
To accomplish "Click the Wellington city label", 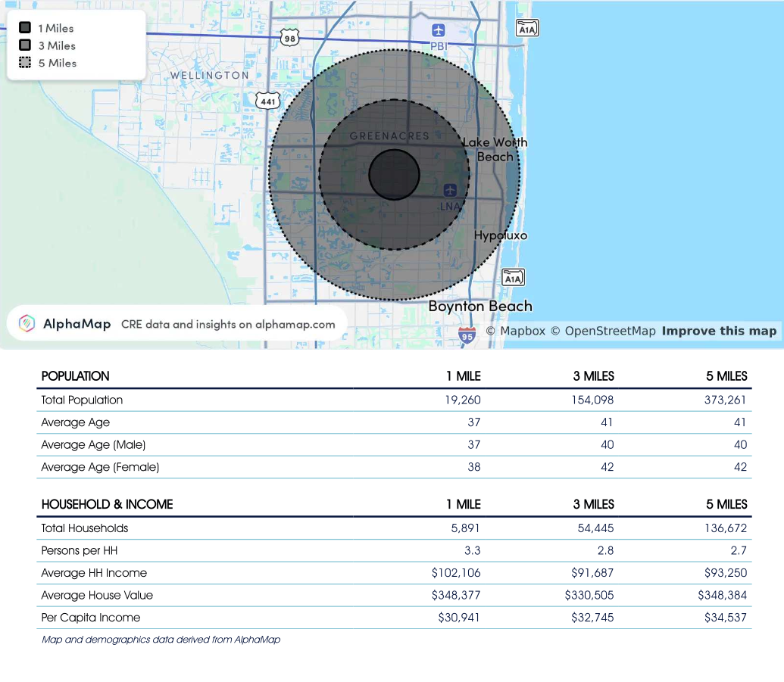I will point(209,76).
